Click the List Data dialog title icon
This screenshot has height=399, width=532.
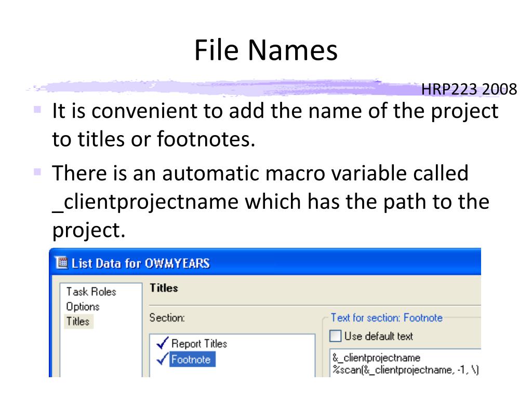pos(62,262)
